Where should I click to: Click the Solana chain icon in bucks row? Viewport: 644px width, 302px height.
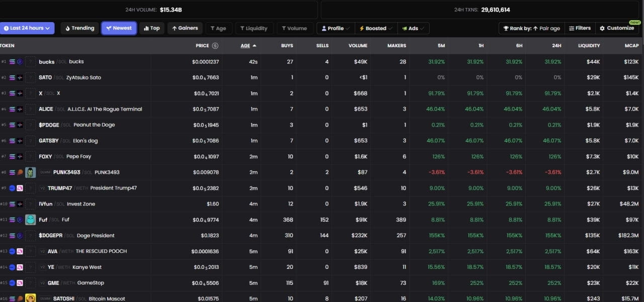[13, 62]
